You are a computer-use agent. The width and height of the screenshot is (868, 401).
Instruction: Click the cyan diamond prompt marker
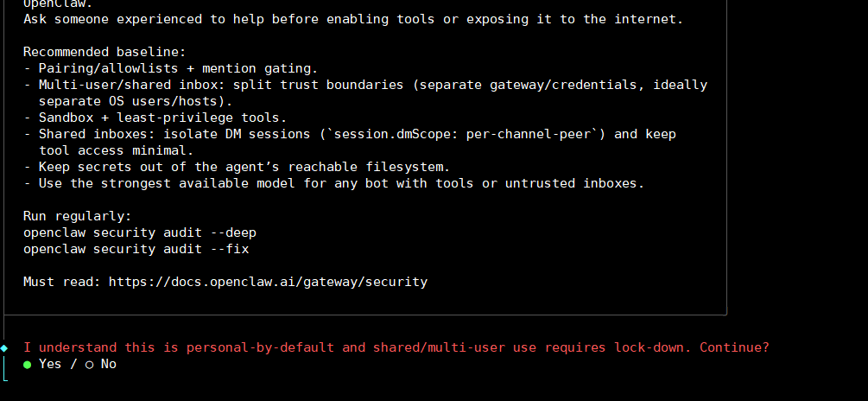coord(4,347)
